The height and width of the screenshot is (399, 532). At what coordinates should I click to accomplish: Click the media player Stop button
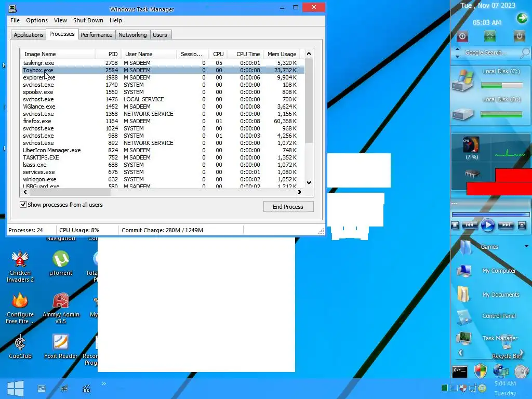tap(455, 225)
